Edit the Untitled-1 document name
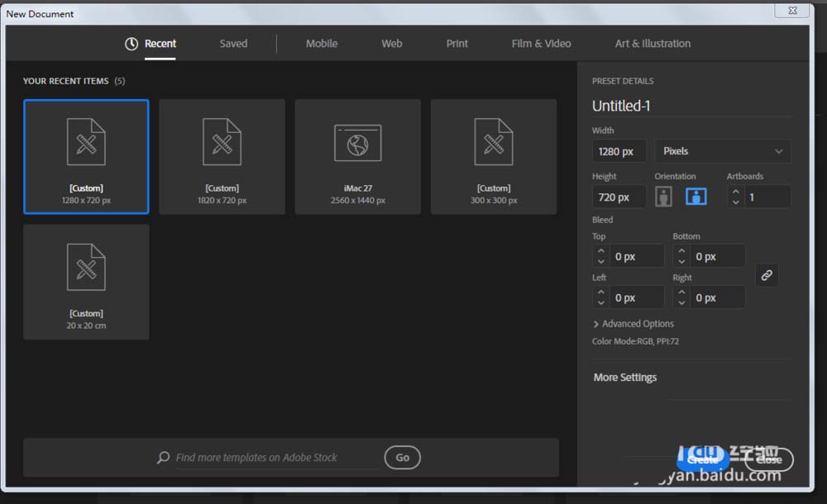This screenshot has height=504, width=827. [621, 106]
